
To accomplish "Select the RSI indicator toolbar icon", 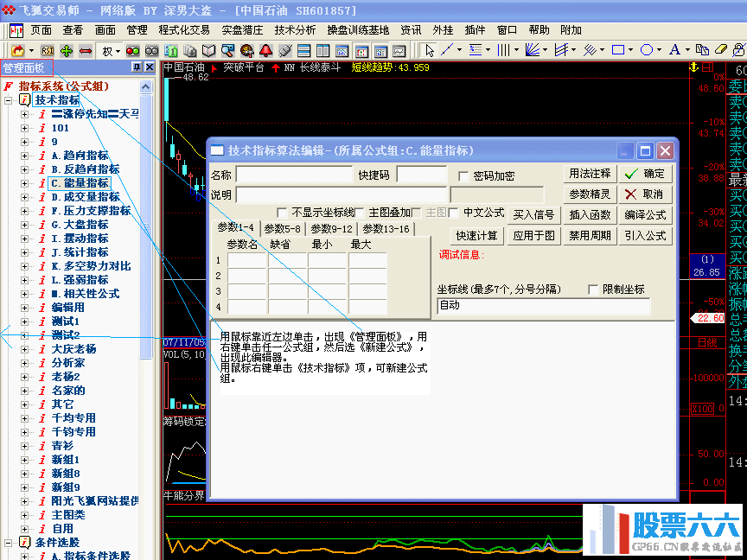I will (x=47, y=49).
